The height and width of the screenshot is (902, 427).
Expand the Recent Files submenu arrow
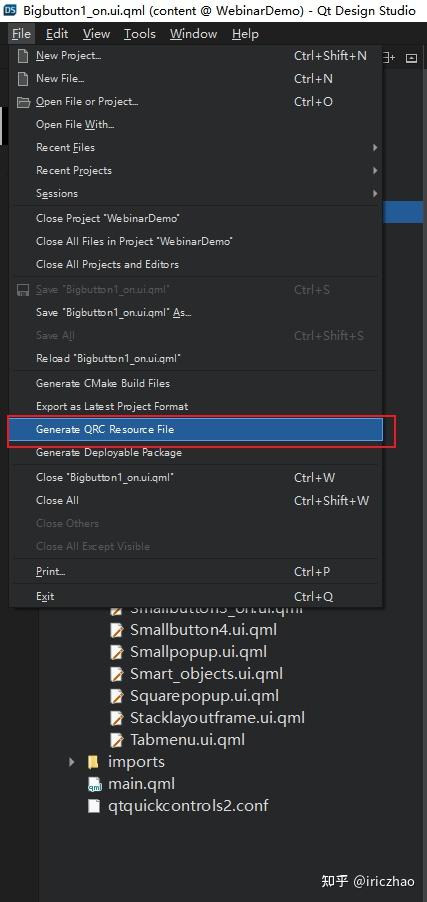[x=375, y=148]
